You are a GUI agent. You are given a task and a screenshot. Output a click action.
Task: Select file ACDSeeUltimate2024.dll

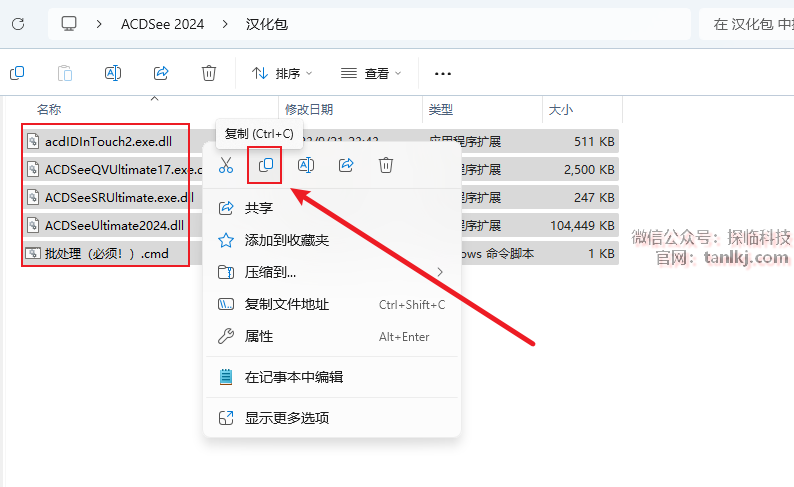(114, 225)
